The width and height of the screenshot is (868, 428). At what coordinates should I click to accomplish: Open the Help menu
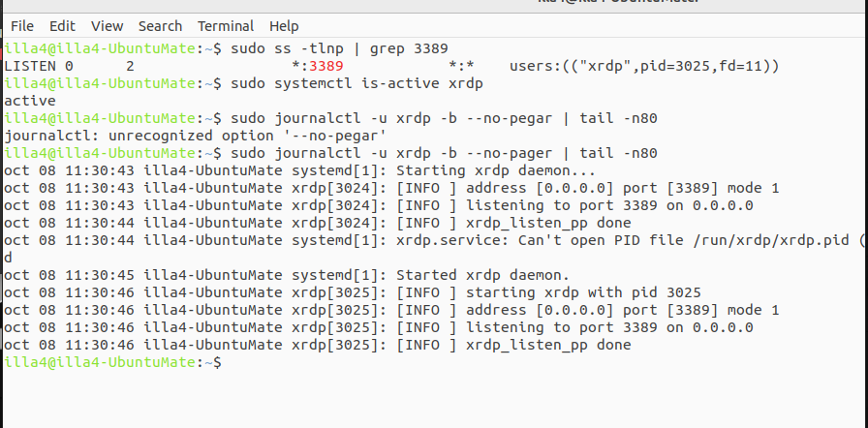pos(284,26)
